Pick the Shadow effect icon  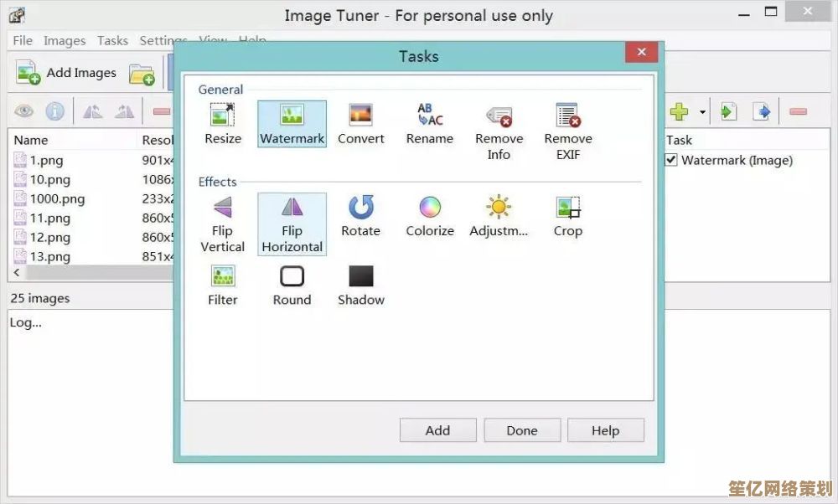pos(360,285)
